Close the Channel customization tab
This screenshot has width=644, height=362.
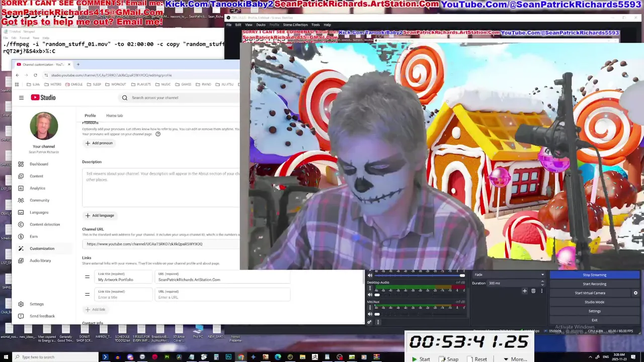69,64
